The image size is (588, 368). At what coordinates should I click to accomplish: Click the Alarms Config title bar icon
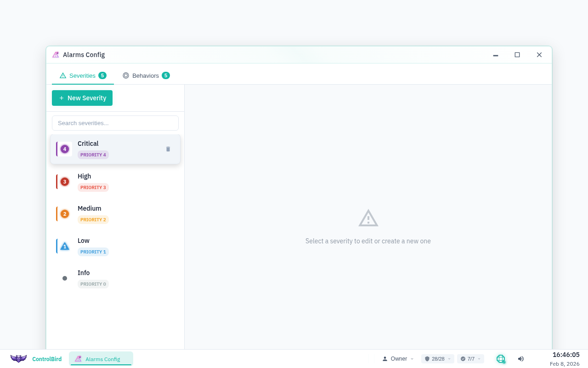(56, 55)
